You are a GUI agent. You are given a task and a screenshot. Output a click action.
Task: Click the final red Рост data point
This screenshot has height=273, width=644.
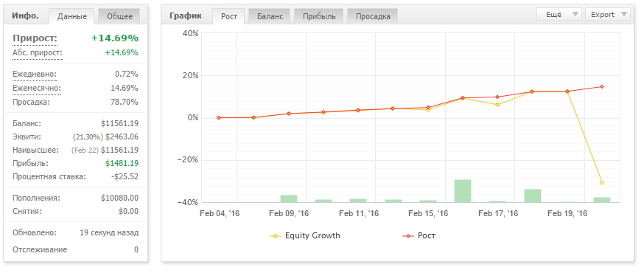tap(602, 87)
